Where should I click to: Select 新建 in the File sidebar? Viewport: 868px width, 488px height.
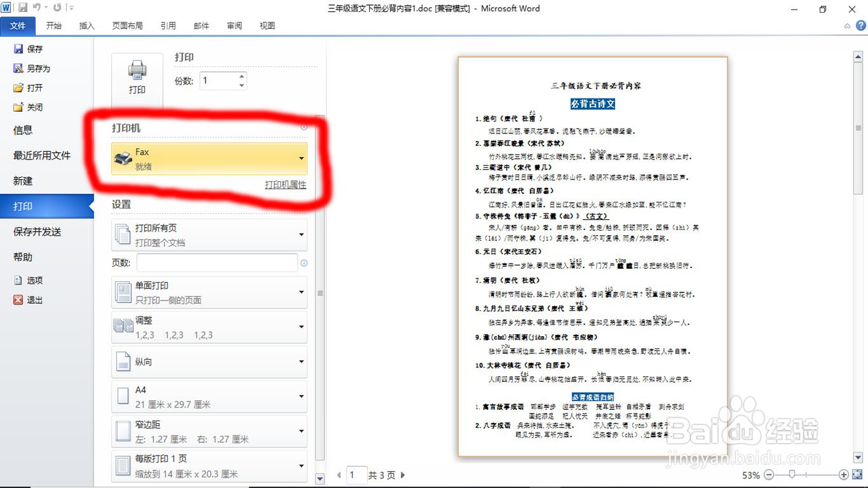click(x=23, y=180)
